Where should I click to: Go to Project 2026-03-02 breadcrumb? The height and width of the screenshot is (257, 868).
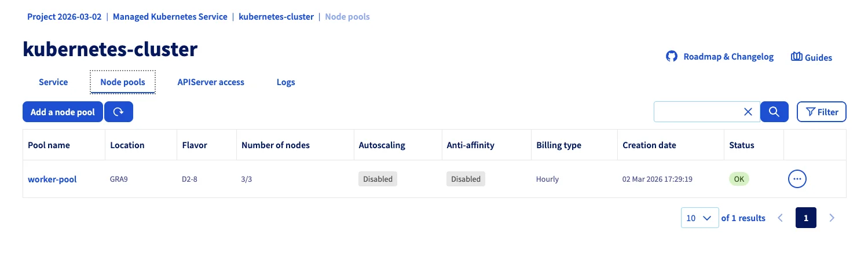coord(64,17)
